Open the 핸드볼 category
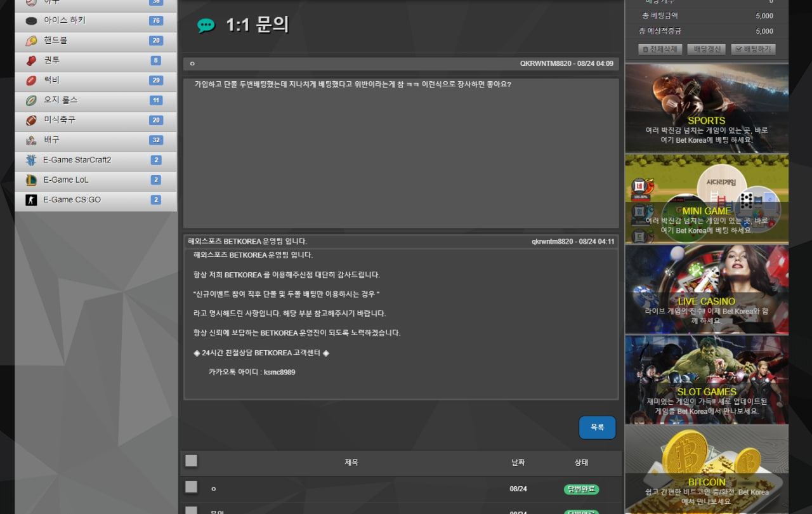The image size is (812, 514). [96, 41]
